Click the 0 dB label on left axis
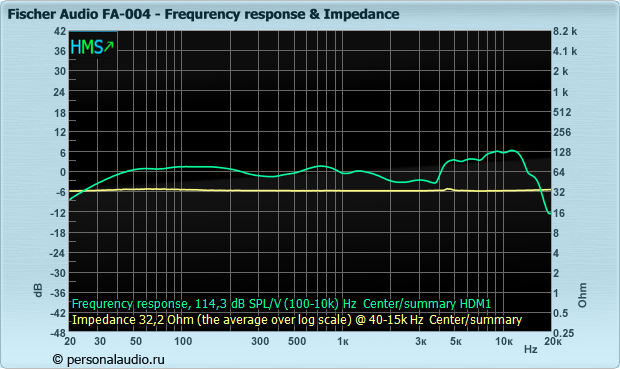The width and height of the screenshot is (620, 369). (x=62, y=172)
